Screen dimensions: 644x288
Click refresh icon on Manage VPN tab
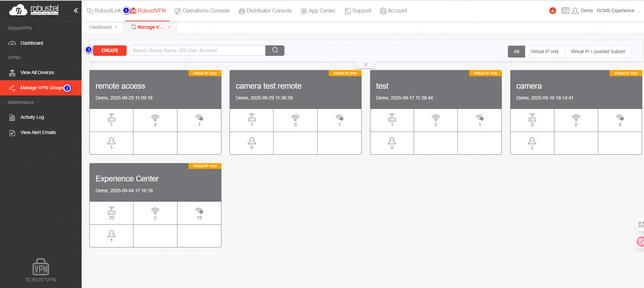[x=134, y=27]
